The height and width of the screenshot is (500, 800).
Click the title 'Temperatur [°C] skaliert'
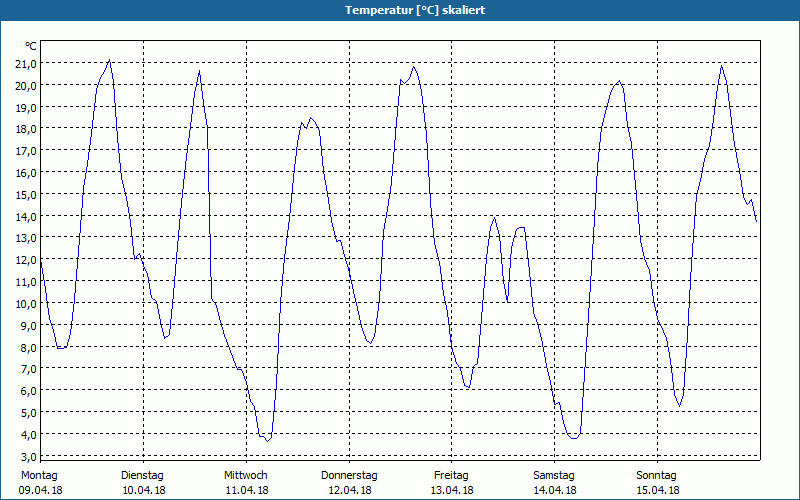pyautogui.click(x=415, y=10)
